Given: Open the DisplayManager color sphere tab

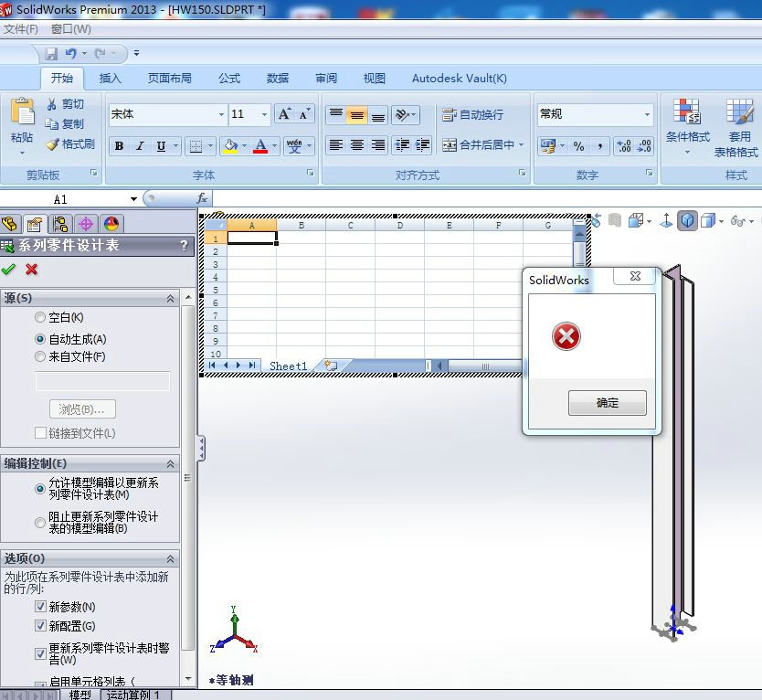Looking at the screenshot, I should point(111,224).
